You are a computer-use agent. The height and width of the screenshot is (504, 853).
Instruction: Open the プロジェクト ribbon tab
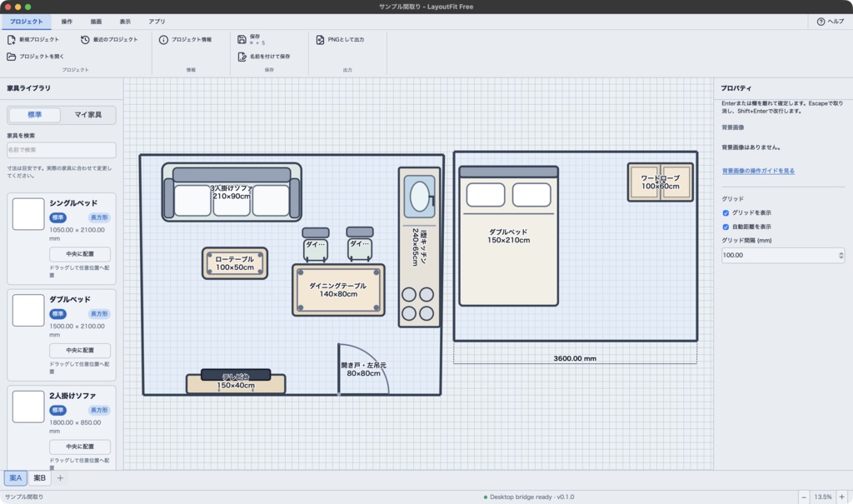click(x=26, y=22)
